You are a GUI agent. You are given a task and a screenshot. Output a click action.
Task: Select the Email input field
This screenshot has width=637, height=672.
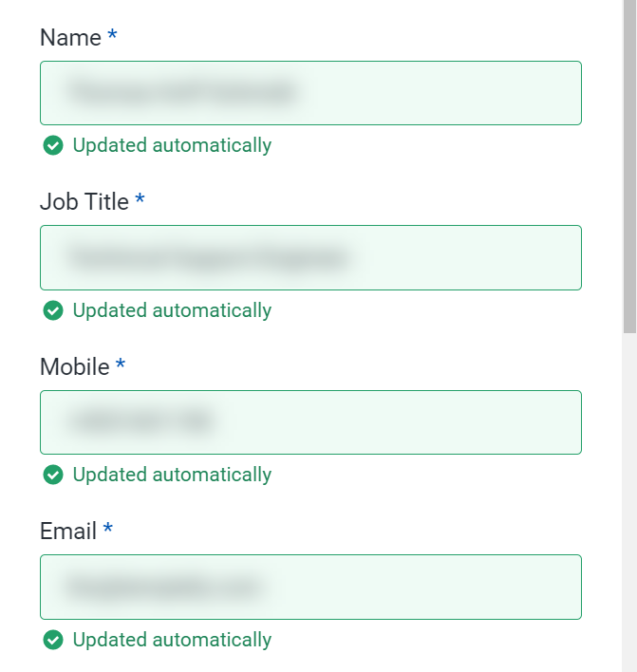click(x=310, y=587)
